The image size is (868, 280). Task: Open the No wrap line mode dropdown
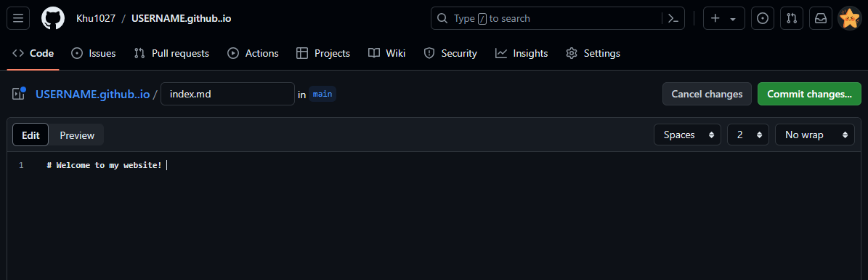coord(815,135)
